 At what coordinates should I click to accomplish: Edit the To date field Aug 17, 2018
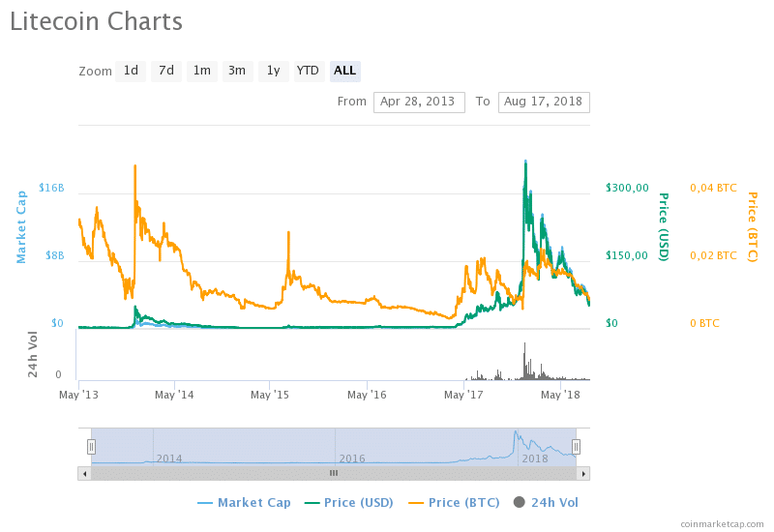(x=544, y=103)
